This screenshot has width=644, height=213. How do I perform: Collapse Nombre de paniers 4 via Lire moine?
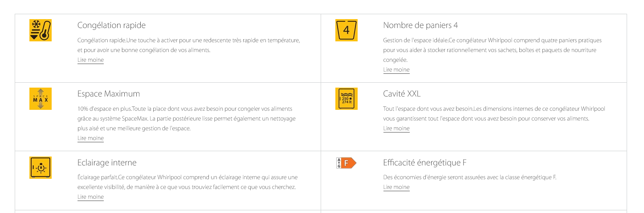pos(396,70)
